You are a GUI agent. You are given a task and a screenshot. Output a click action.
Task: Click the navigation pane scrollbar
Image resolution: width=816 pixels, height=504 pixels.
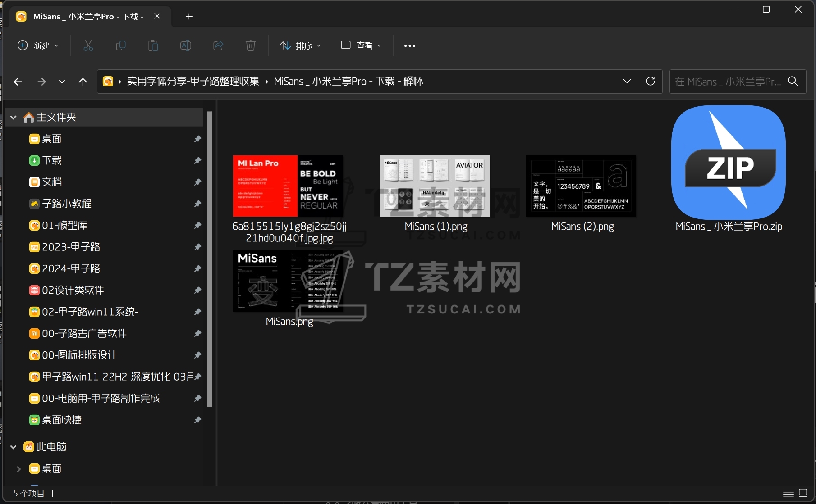(x=209, y=259)
